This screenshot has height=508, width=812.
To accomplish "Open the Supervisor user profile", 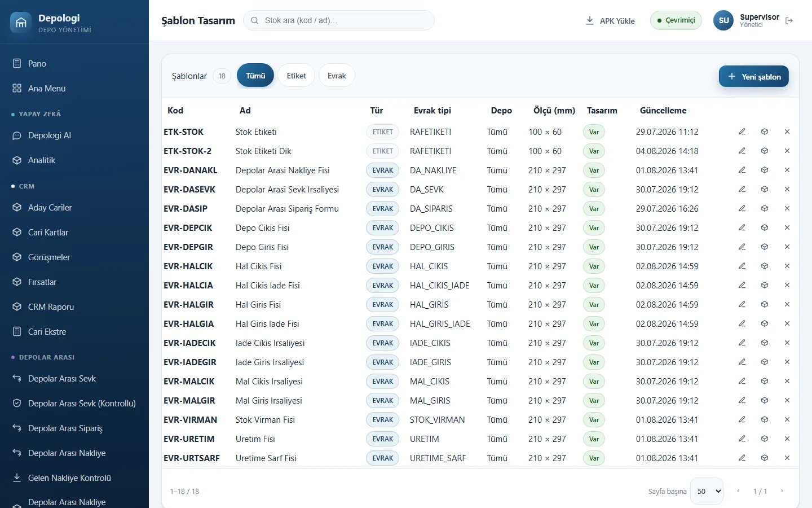I will (747, 20).
